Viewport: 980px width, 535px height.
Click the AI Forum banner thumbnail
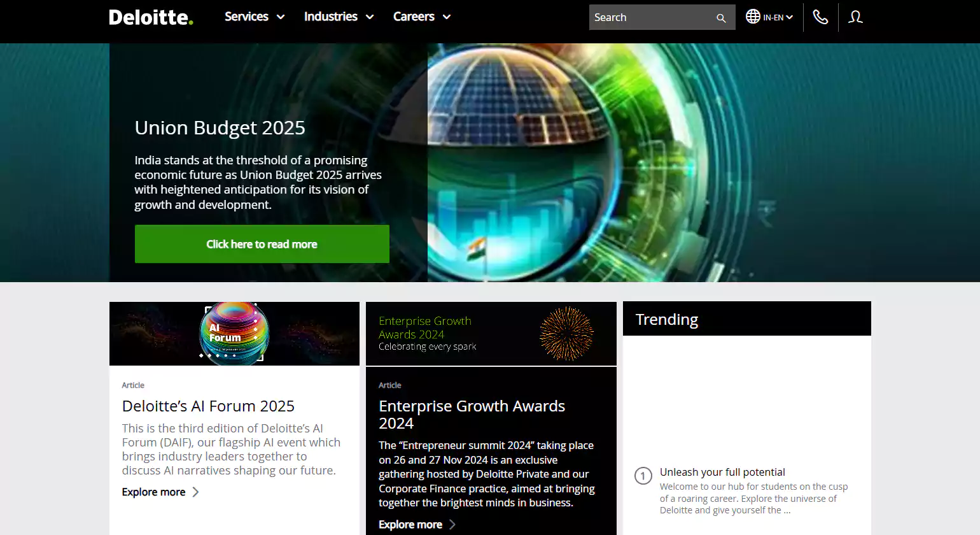click(234, 334)
